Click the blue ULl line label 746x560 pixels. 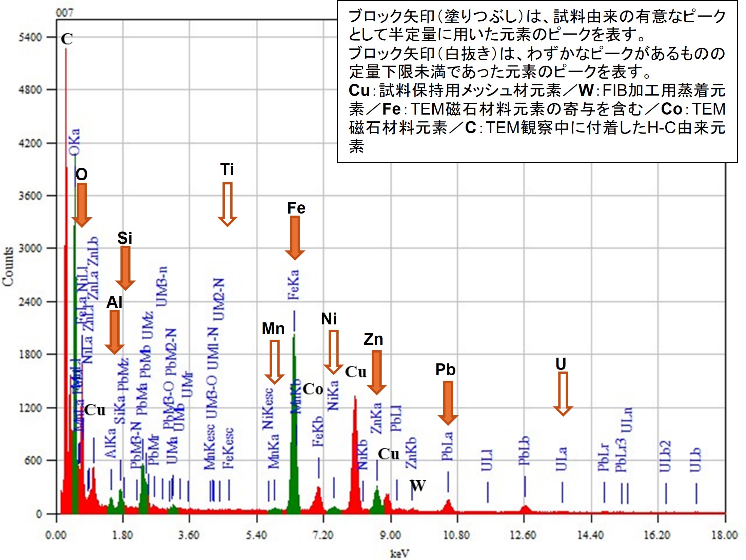click(x=487, y=460)
